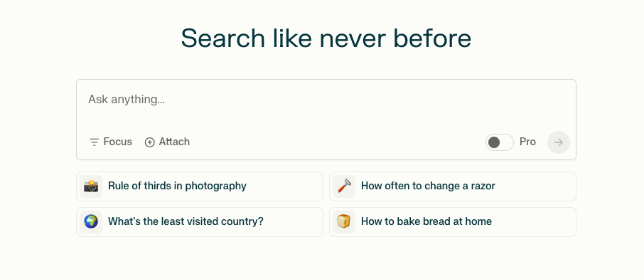Click the Search like never before heading
This screenshot has height=279, width=644.
(326, 38)
